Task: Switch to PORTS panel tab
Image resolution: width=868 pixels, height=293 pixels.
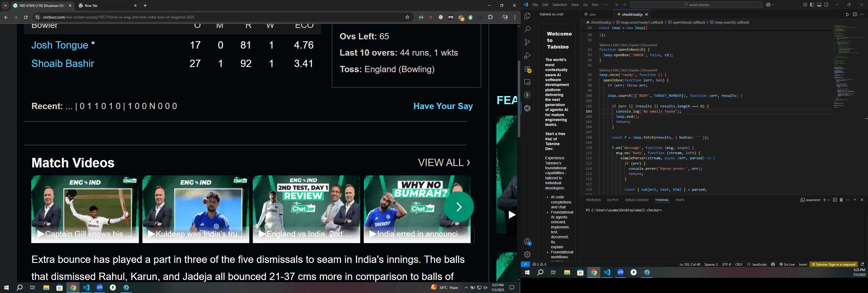Action: click(680, 200)
